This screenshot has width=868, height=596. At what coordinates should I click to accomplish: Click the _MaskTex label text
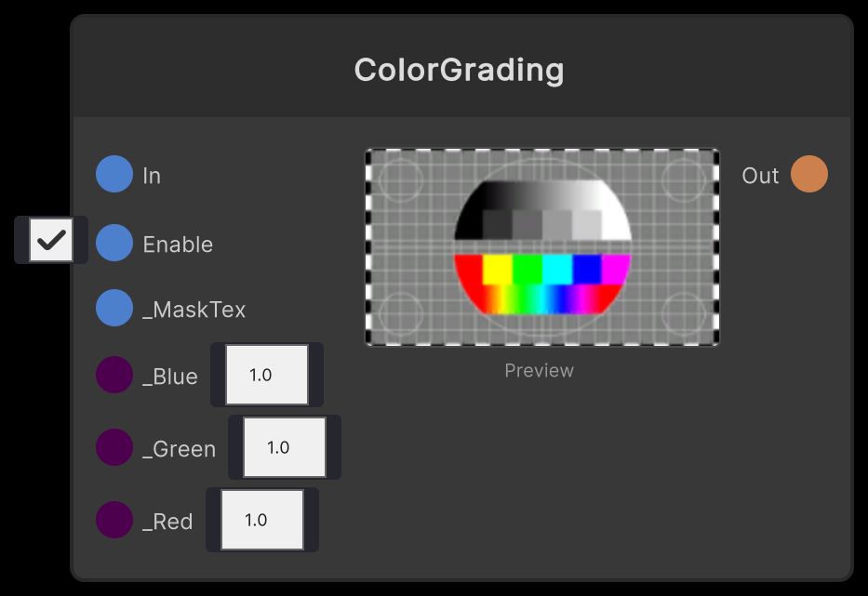coord(194,309)
